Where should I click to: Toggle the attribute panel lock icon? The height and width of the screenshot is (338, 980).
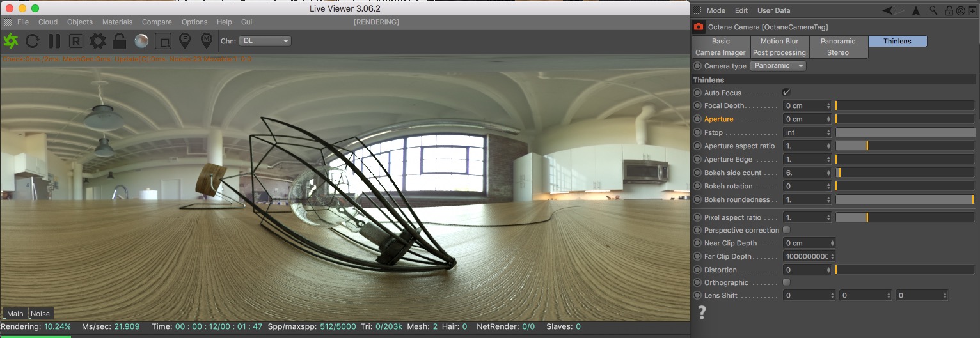949,10
